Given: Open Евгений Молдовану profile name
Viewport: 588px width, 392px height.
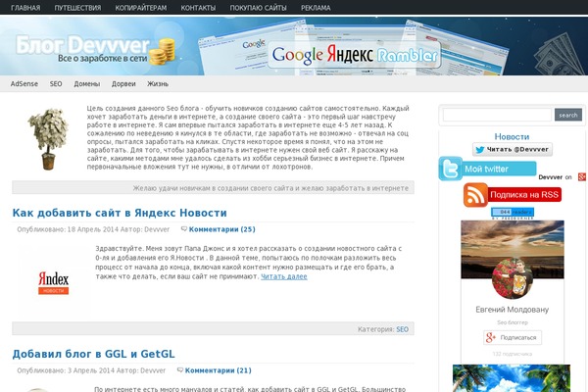Looking at the screenshot, I should click(x=513, y=310).
